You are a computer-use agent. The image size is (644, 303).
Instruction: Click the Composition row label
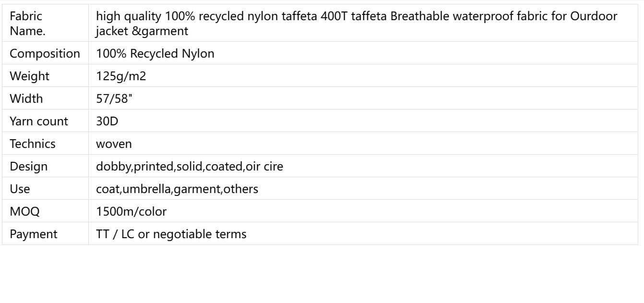(x=45, y=54)
